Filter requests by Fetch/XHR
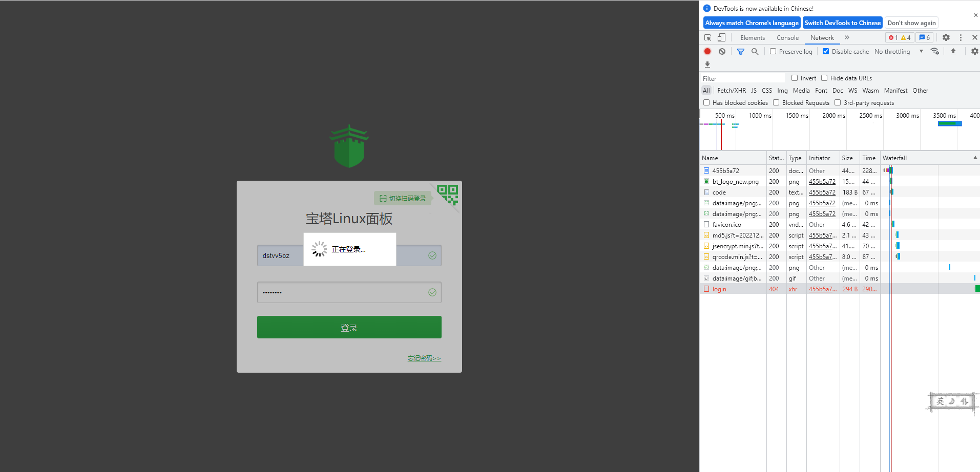 pyautogui.click(x=732, y=91)
